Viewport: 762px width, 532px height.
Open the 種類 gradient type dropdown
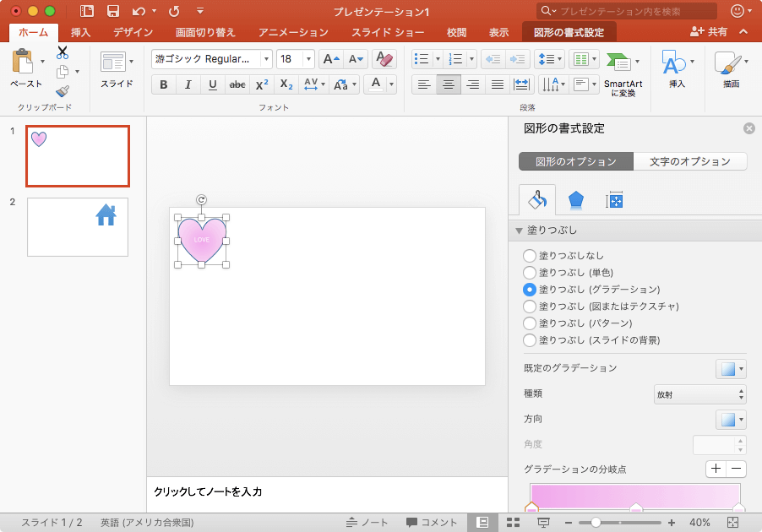[x=700, y=394]
